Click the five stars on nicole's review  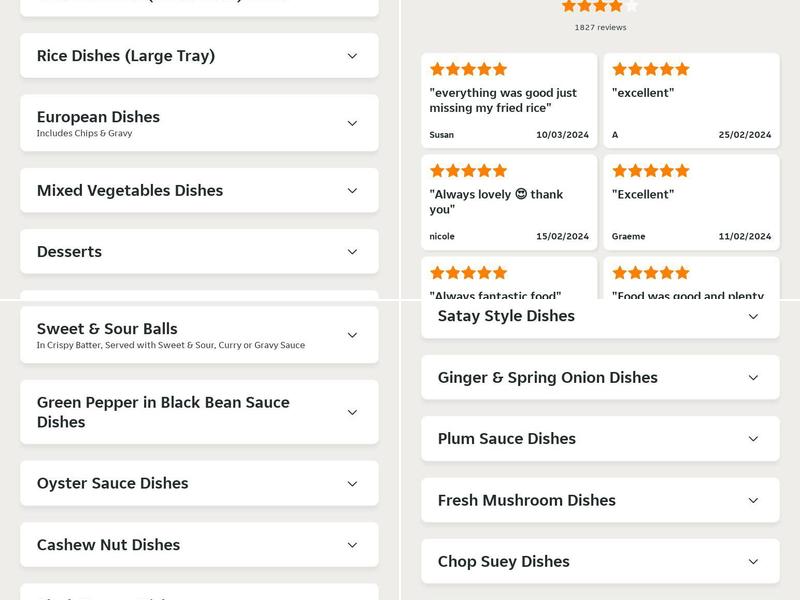click(x=467, y=170)
